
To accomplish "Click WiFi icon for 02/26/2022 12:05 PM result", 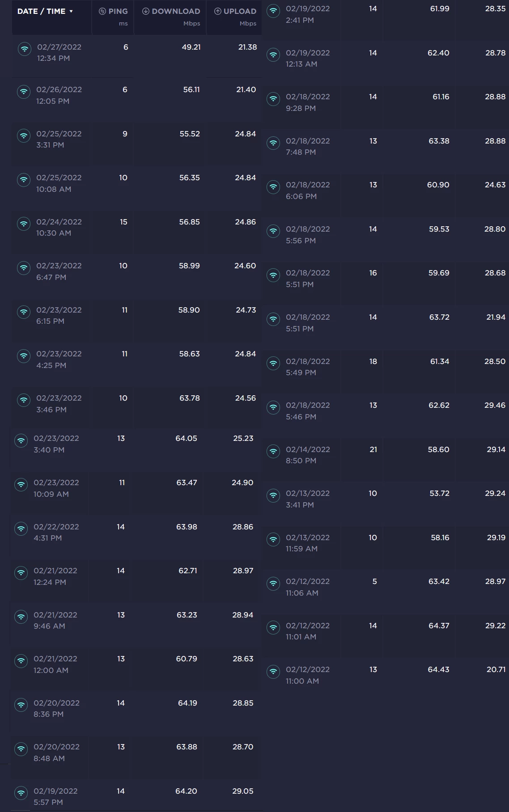I will click(x=23, y=92).
